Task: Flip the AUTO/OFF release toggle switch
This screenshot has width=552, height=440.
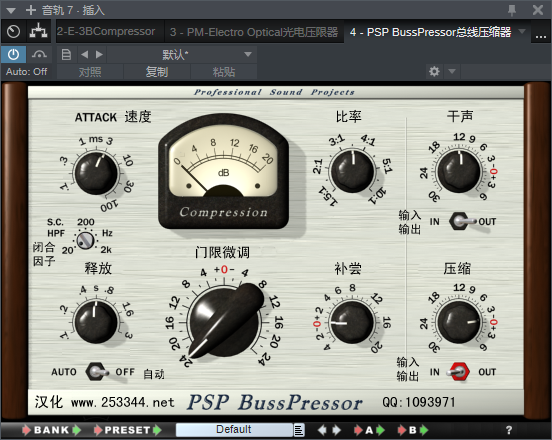Action: (x=96, y=371)
